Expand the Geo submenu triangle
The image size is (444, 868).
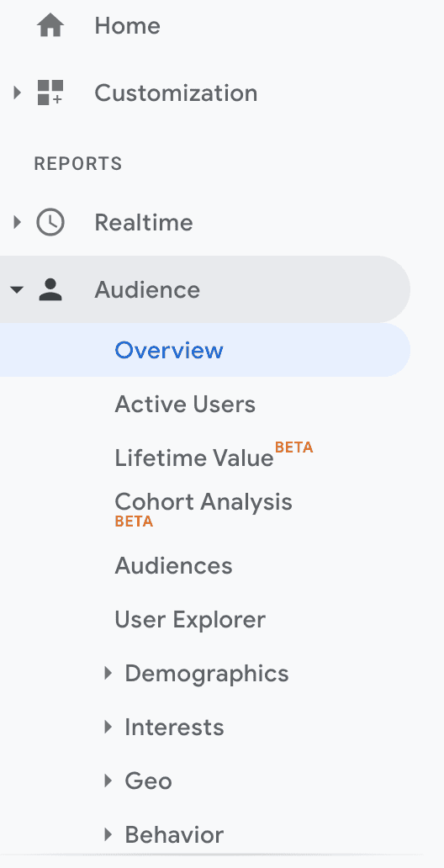click(108, 781)
